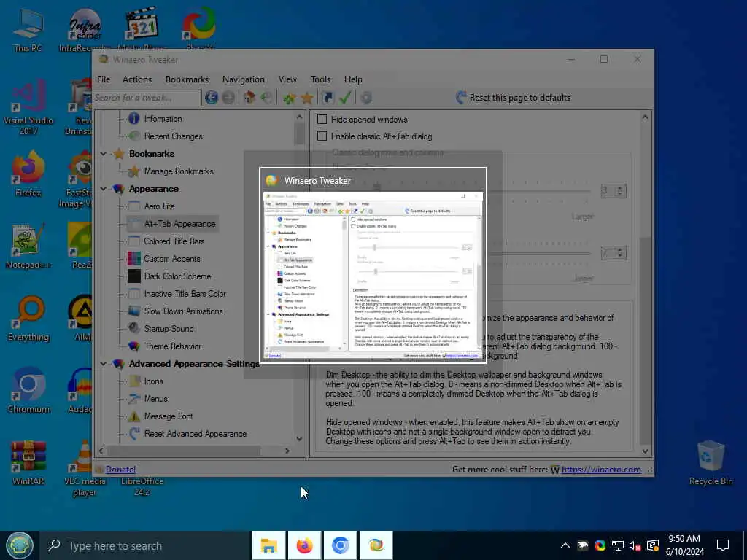Viewport: 747px width, 560px height.
Task: Toggle Enable classic Alt+Tab dialog checkbox
Action: tap(322, 136)
